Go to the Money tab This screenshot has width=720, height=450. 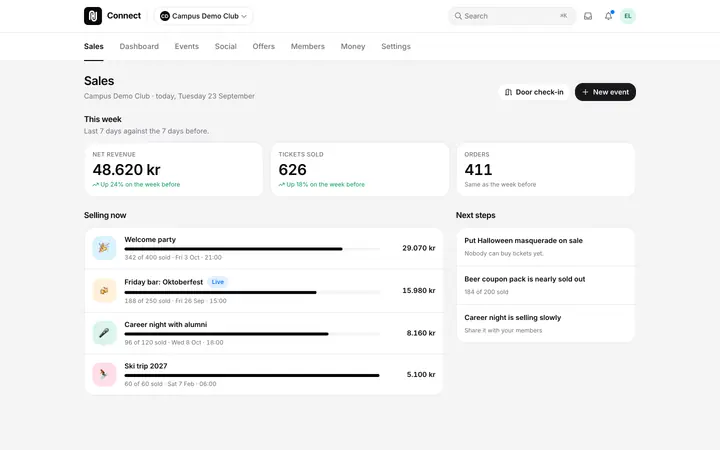coord(353,46)
